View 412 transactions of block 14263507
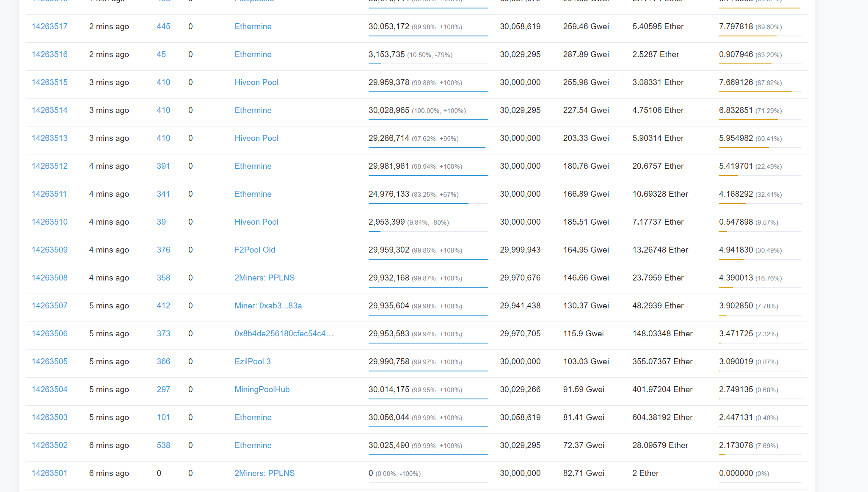The width and height of the screenshot is (868, 492). (x=163, y=306)
